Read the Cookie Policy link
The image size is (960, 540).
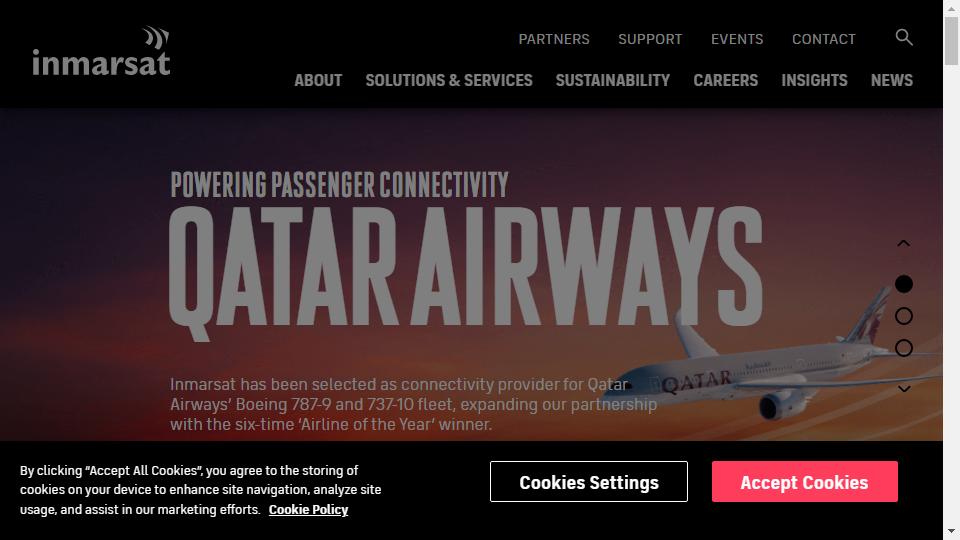pyautogui.click(x=308, y=509)
